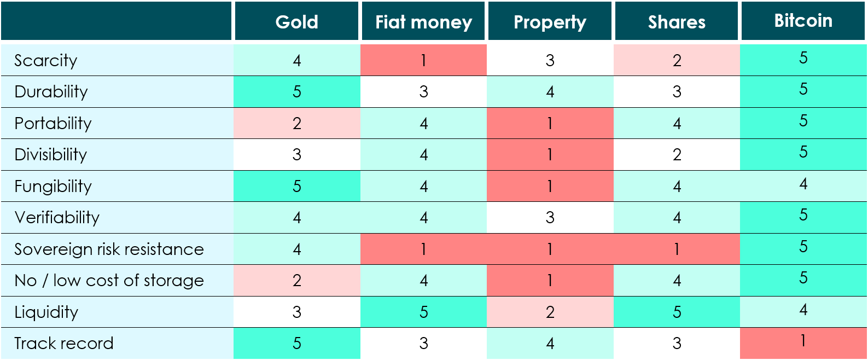
Task: Select Shares' Liquidity score cell
Action: 677,312
